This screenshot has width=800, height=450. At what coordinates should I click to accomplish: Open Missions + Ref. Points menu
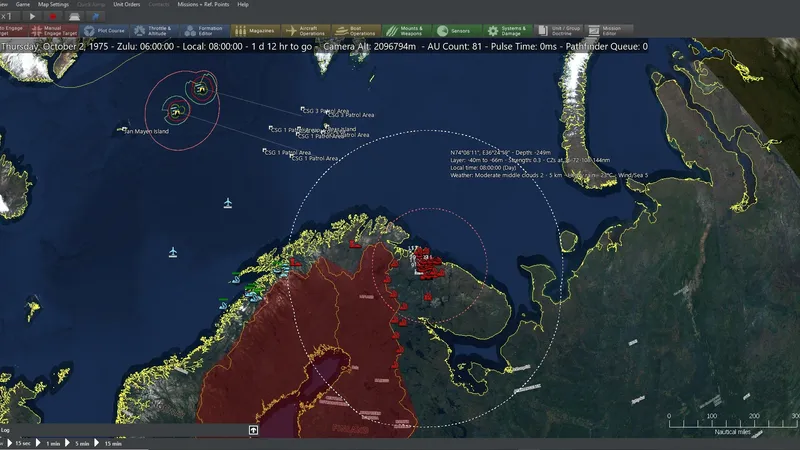(202, 5)
